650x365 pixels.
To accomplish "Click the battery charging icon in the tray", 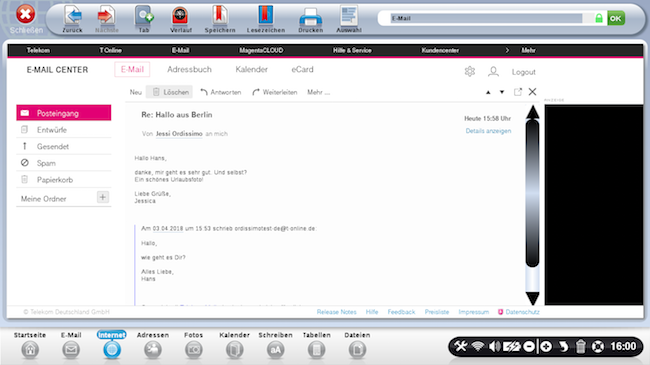I will [x=512, y=346].
